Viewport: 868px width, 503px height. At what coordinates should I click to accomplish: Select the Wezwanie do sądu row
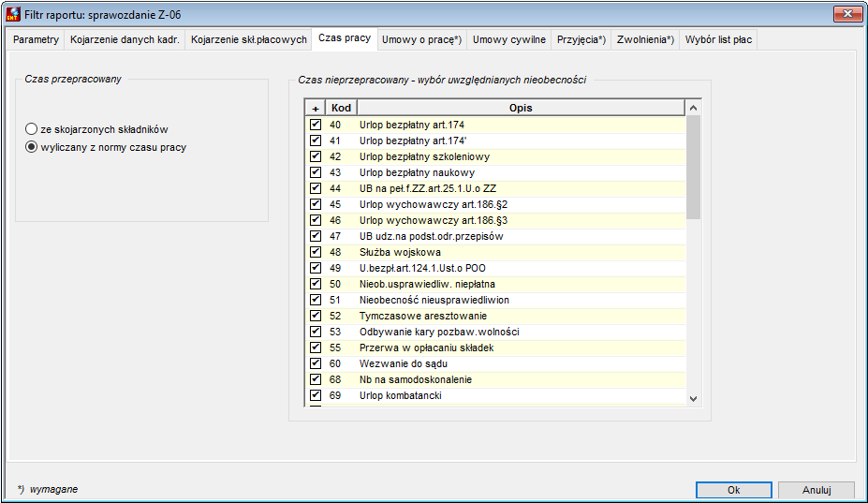click(495, 364)
